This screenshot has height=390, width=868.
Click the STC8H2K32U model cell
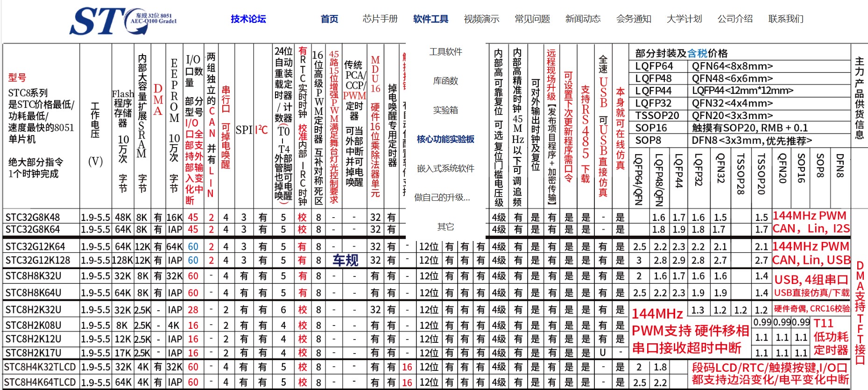33,310
